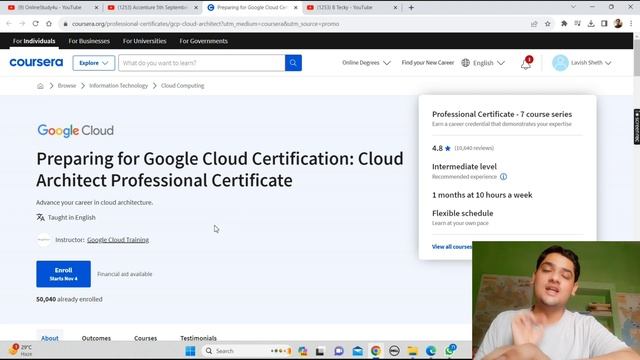Select the For Individuals tab
Viewport: 640px width, 360px height.
[34, 41]
